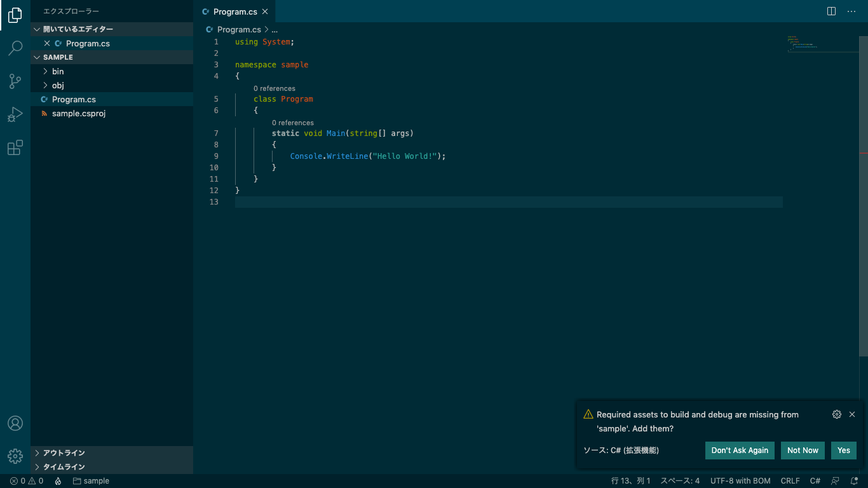
Task: Change encoding via UTF-8 with BOM
Action: (x=740, y=481)
